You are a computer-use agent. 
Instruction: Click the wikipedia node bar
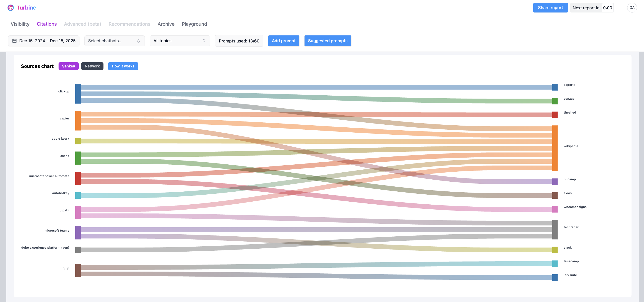[555, 148]
